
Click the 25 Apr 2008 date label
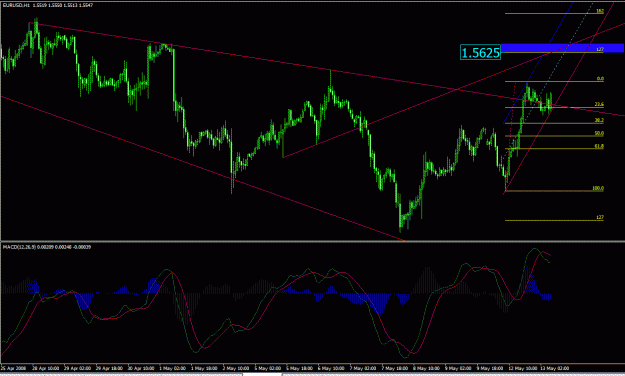click(x=14, y=368)
